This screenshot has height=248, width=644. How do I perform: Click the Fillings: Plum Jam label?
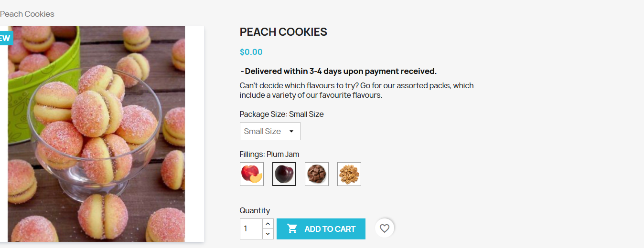[269, 154]
